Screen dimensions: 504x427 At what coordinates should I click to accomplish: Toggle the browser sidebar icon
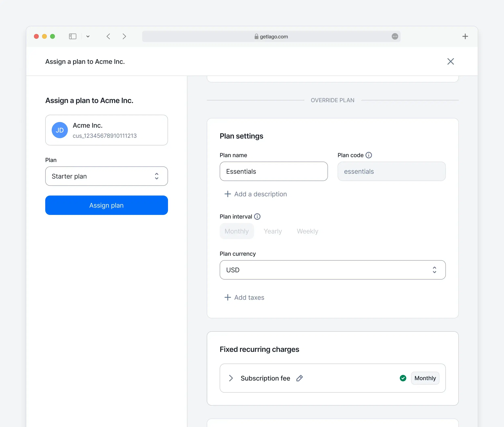click(72, 36)
